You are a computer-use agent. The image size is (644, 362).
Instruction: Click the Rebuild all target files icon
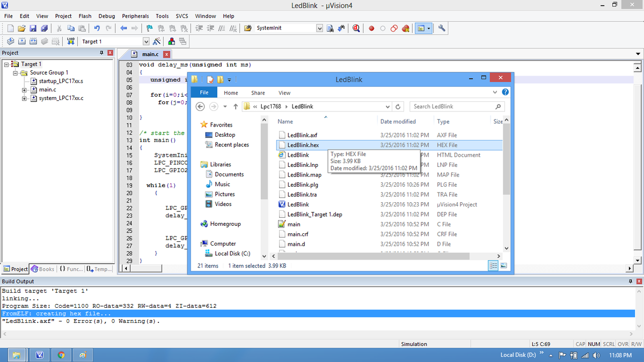[x=33, y=41]
